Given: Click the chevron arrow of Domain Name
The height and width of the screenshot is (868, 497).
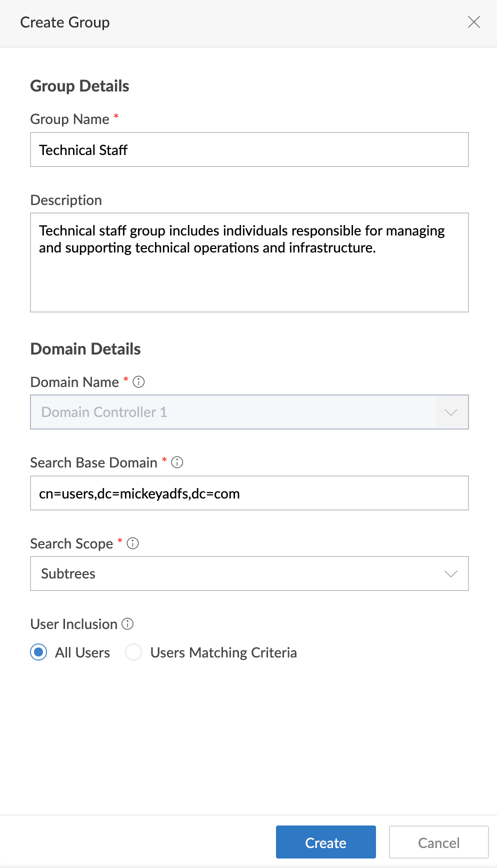Looking at the screenshot, I should pyautogui.click(x=451, y=412).
